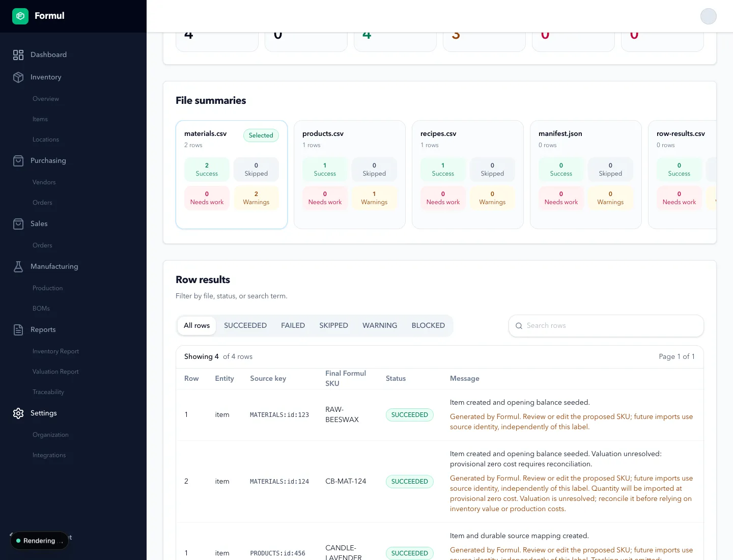Click source key MATERIALS:id:124
Image resolution: width=733 pixels, height=560 pixels.
click(279, 482)
